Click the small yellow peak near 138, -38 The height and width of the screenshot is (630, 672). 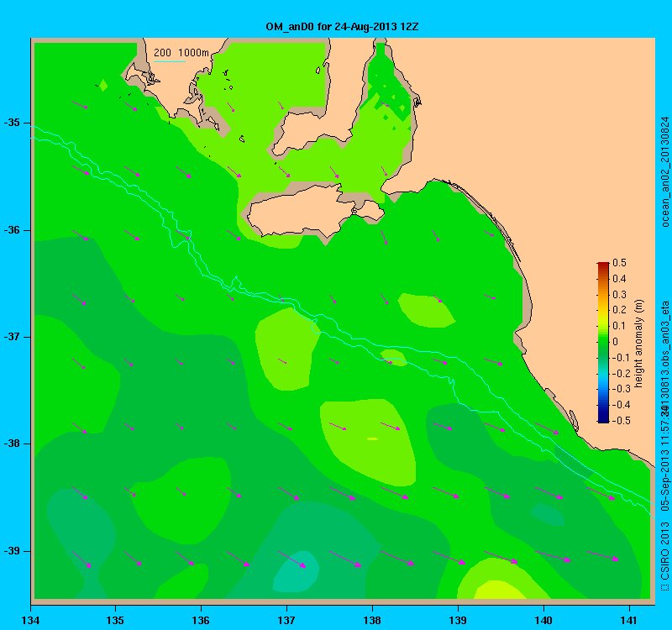[x=372, y=438]
